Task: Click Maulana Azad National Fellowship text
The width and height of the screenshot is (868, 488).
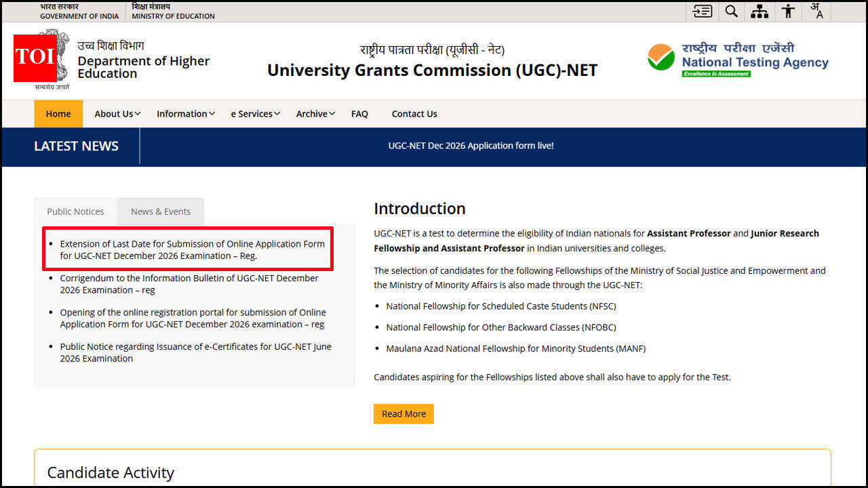Action: 516,348
